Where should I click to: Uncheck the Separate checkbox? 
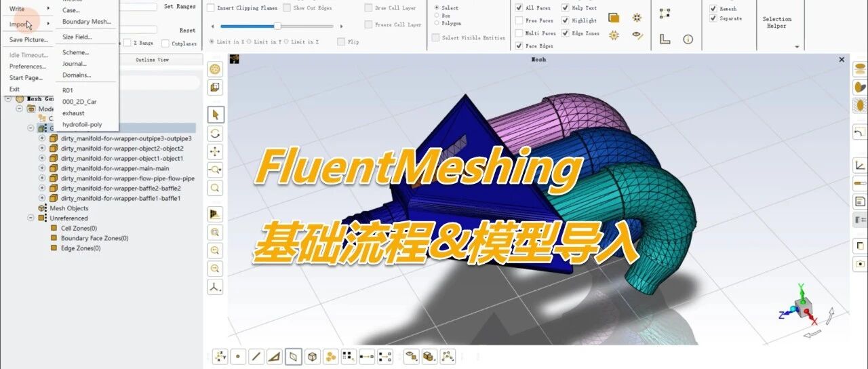[713, 18]
